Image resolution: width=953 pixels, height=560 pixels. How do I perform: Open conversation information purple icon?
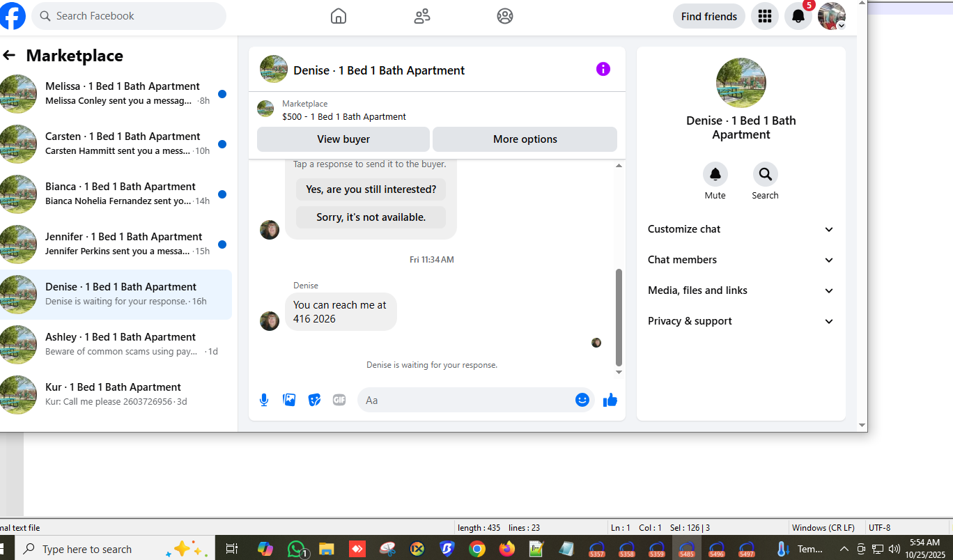tap(603, 69)
